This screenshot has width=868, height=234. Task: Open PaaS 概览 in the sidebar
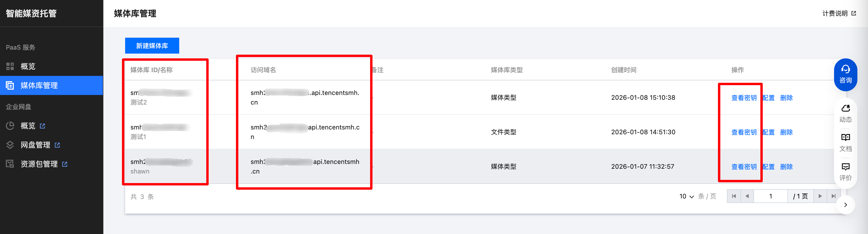tap(28, 66)
